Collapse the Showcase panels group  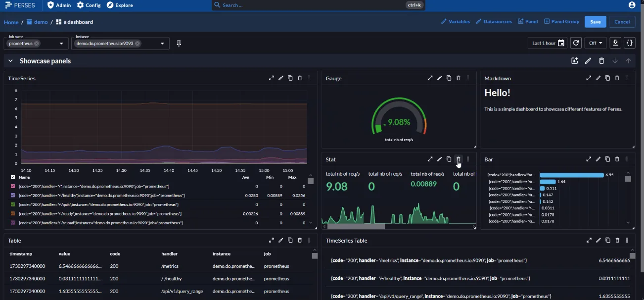pos(10,61)
